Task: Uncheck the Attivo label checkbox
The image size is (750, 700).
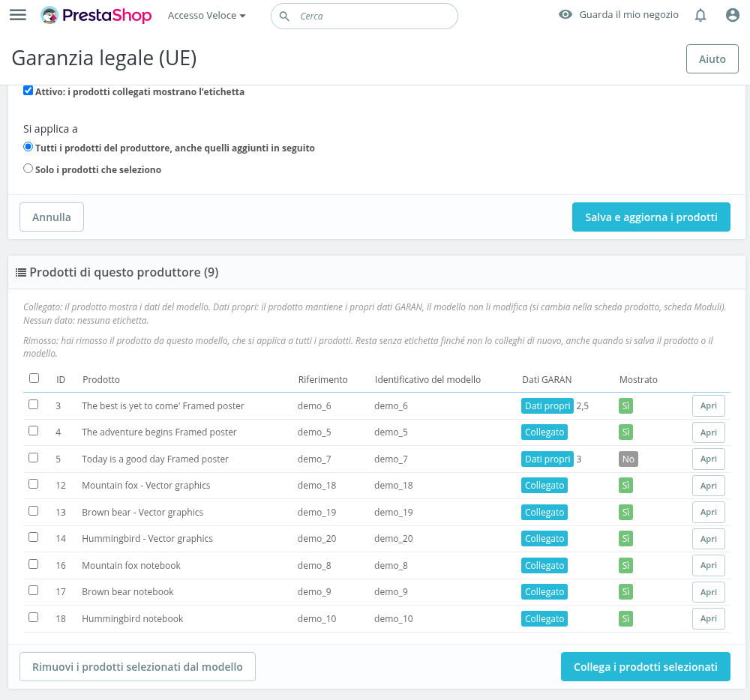Action: pyautogui.click(x=28, y=91)
